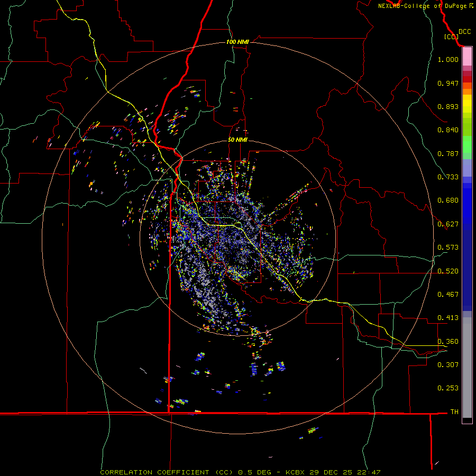The height and width of the screenshot is (476, 476).
Task: Click the pink segment of the color bar
Action: coord(467,57)
